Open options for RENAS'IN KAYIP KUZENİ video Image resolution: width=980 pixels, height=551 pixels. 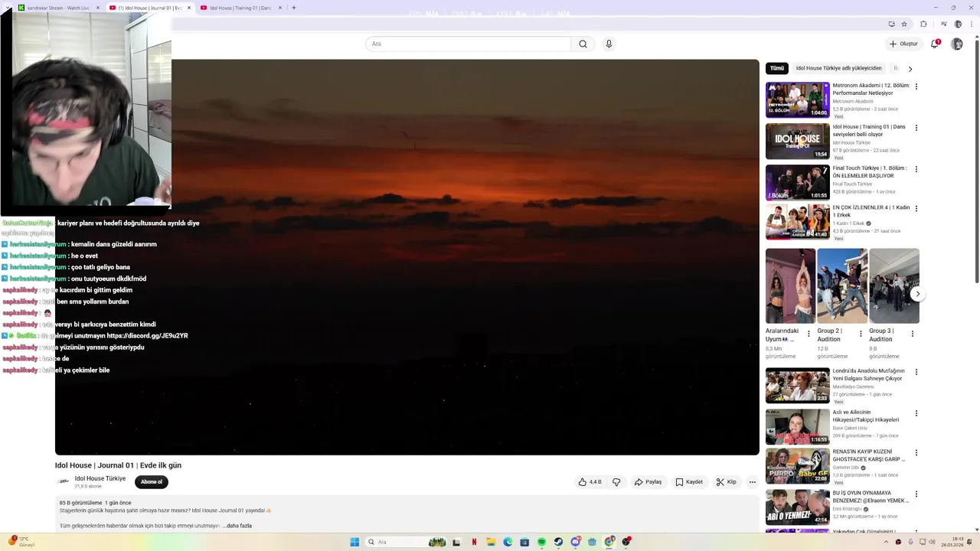[x=916, y=453]
